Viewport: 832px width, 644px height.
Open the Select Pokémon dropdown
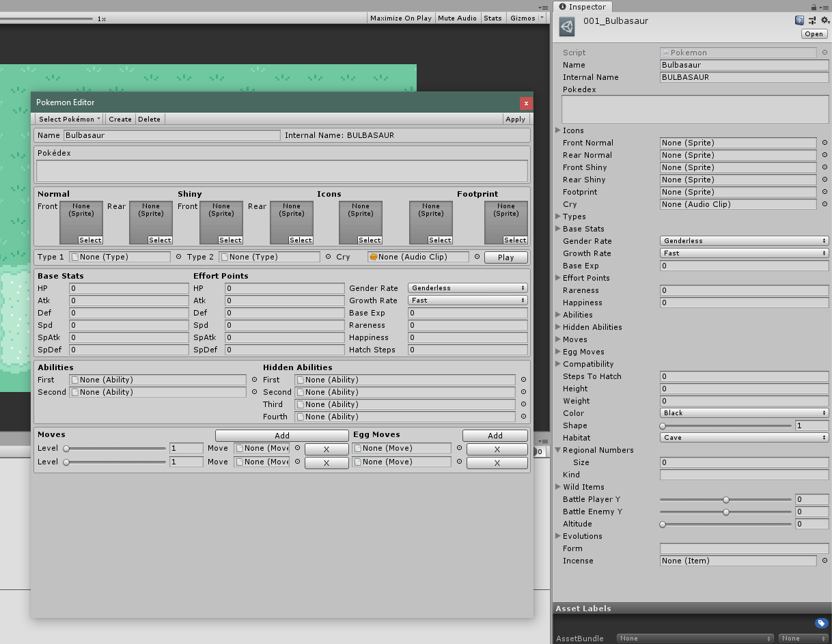click(70, 119)
